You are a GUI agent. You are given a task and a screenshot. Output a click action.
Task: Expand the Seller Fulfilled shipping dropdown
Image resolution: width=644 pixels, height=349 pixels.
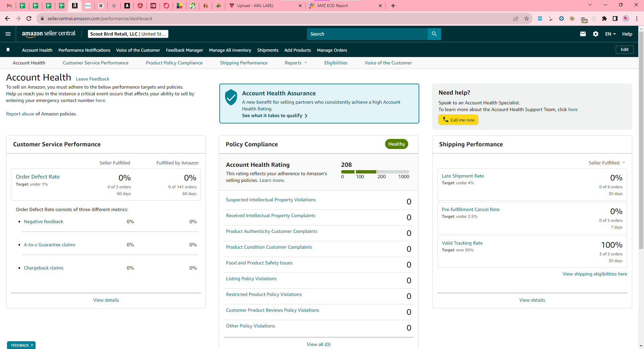click(x=607, y=163)
